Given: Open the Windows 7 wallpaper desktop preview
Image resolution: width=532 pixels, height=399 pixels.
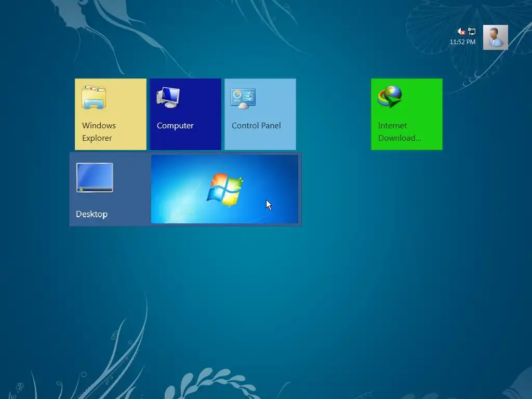Looking at the screenshot, I should coord(224,189).
